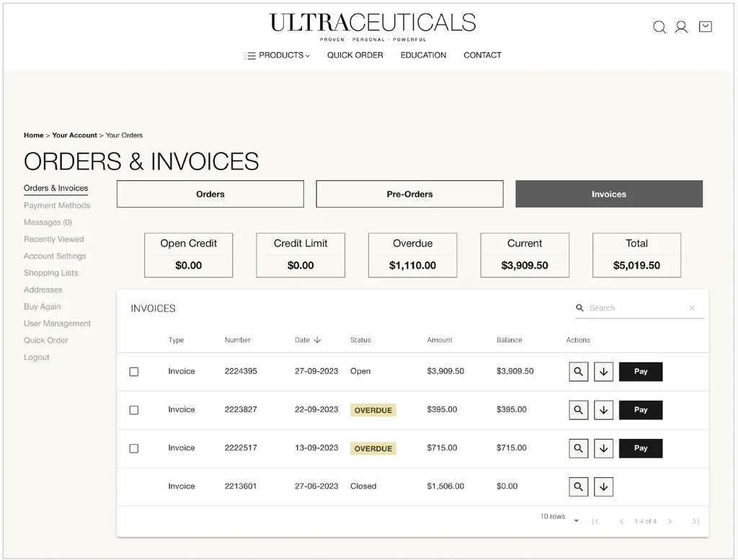738x560 pixels.
Task: Open Quick Order in the top navigation
Action: (x=355, y=55)
